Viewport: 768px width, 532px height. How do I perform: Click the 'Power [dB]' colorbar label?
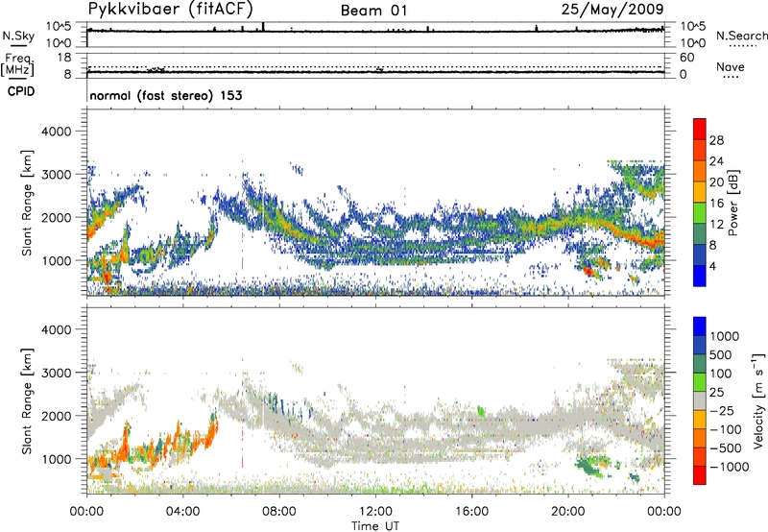(x=733, y=203)
